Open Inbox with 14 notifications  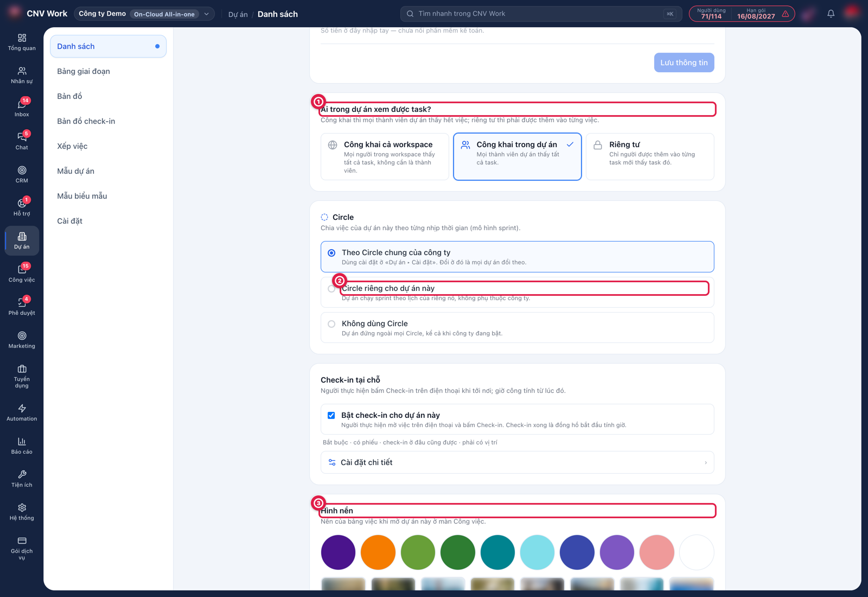(x=22, y=108)
